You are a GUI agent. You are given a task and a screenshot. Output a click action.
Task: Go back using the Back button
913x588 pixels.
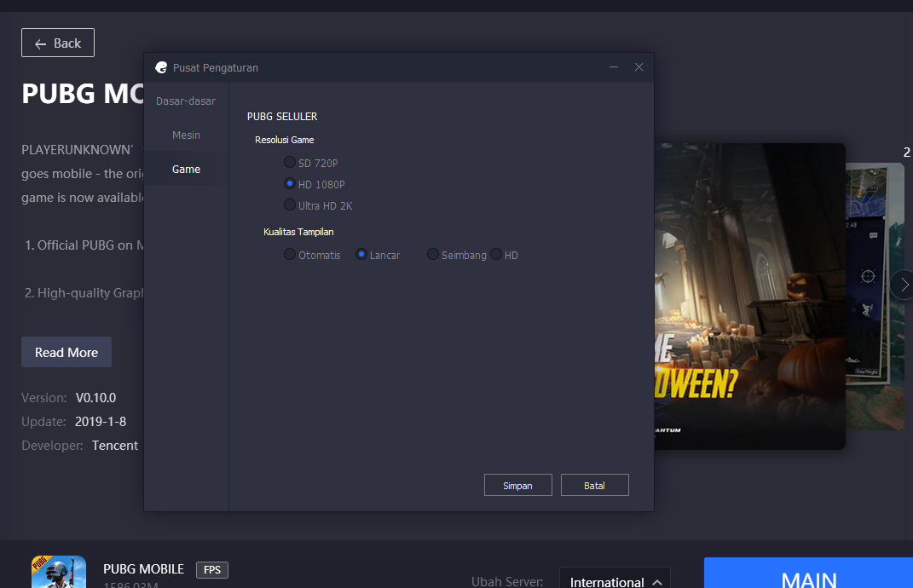click(x=58, y=43)
